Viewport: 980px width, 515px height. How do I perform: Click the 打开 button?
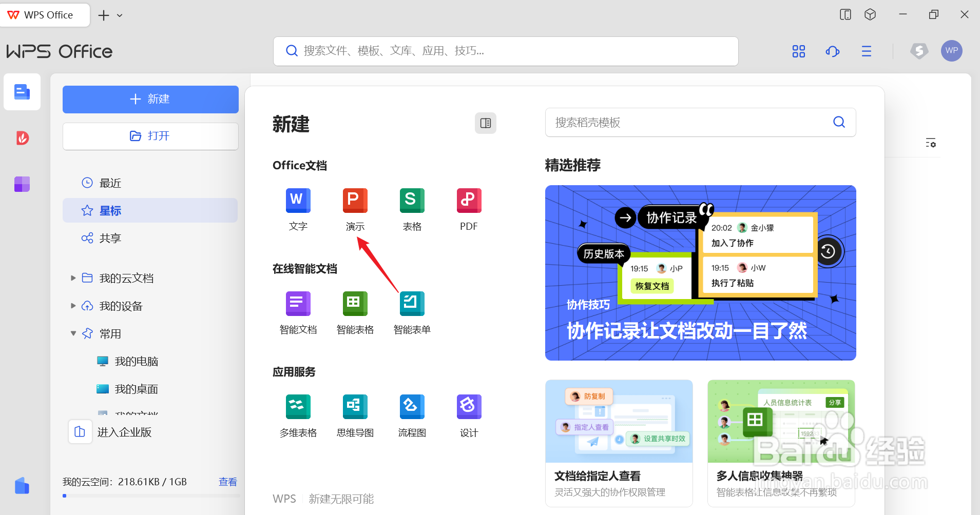[150, 136]
